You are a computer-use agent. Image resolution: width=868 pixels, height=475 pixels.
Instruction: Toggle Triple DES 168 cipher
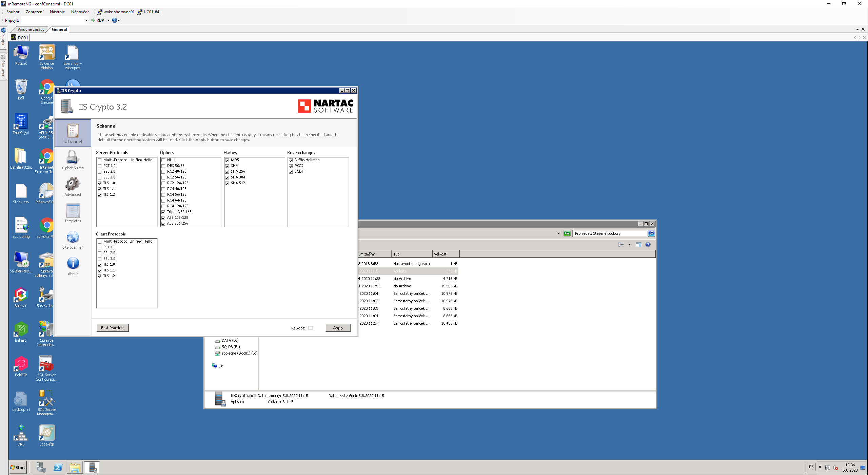(x=163, y=212)
